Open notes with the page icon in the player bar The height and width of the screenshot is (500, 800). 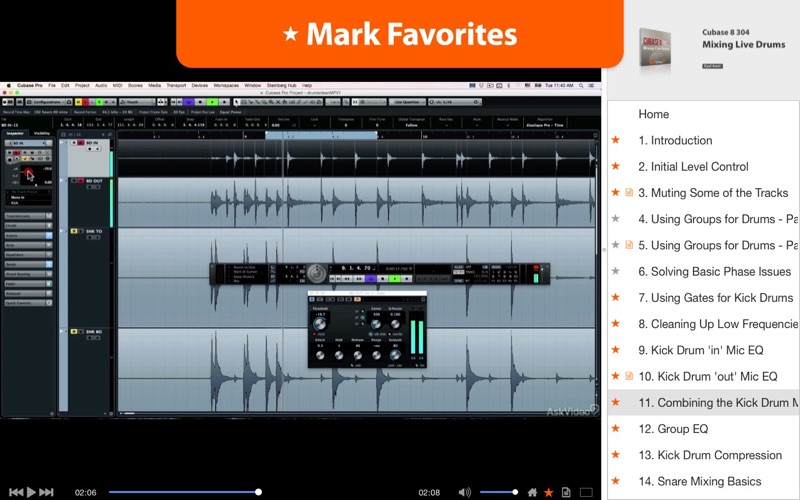pos(566,492)
